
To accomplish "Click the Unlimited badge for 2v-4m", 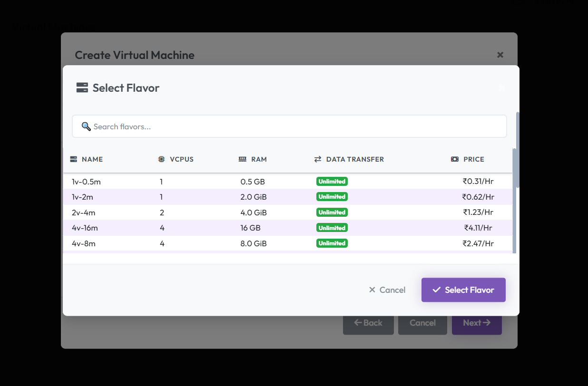I will pos(332,212).
